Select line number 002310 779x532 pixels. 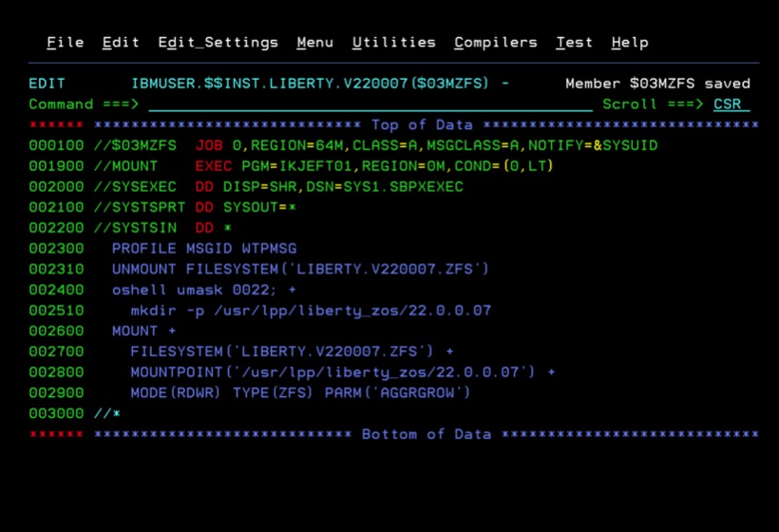pyautogui.click(x=56, y=269)
